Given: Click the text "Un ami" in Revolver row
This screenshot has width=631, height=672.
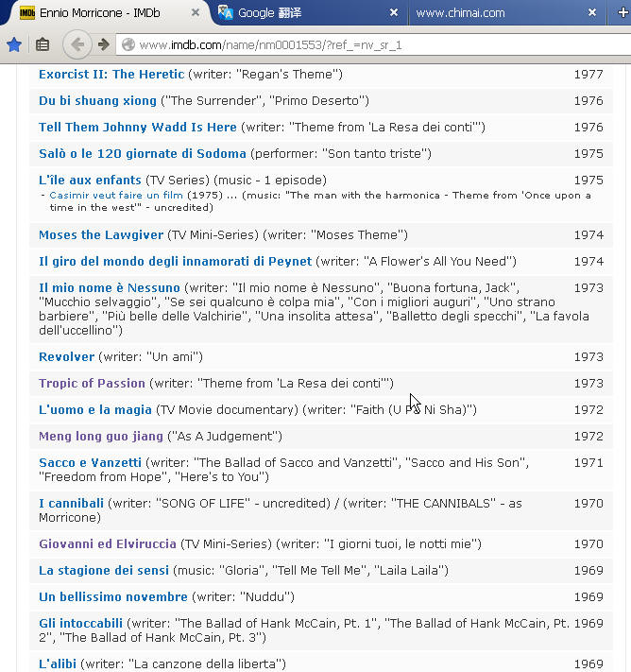Looking at the screenshot, I should pos(172,357).
